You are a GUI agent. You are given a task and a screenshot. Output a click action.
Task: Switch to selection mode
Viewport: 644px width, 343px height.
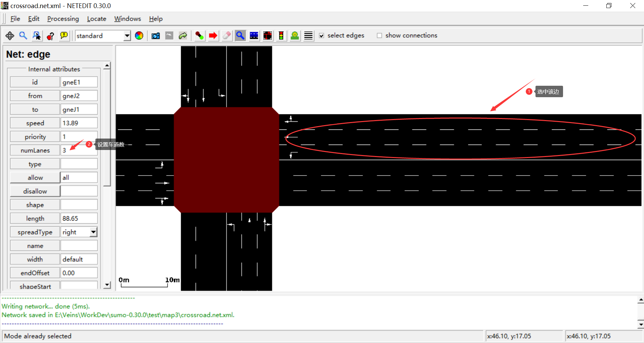click(x=254, y=35)
